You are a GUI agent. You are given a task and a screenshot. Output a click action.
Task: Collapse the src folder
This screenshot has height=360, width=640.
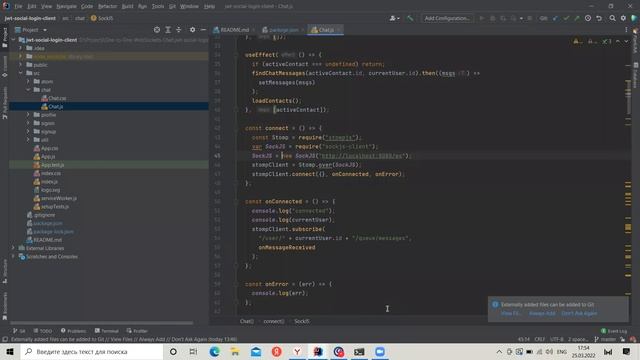click(20, 73)
